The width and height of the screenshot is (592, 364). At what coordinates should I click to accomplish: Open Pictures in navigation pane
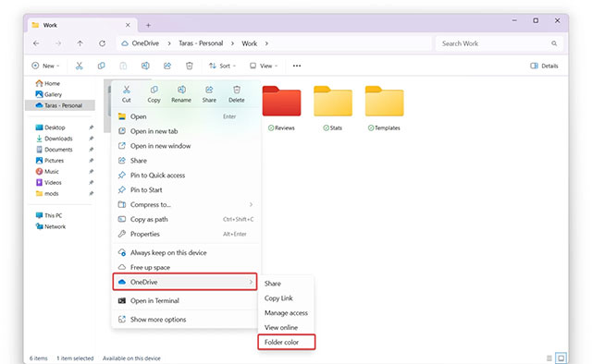[50, 161]
